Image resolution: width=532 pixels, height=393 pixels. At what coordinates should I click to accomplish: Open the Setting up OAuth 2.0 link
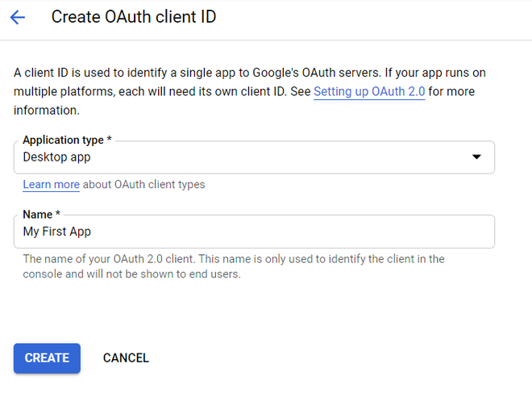[x=369, y=91]
